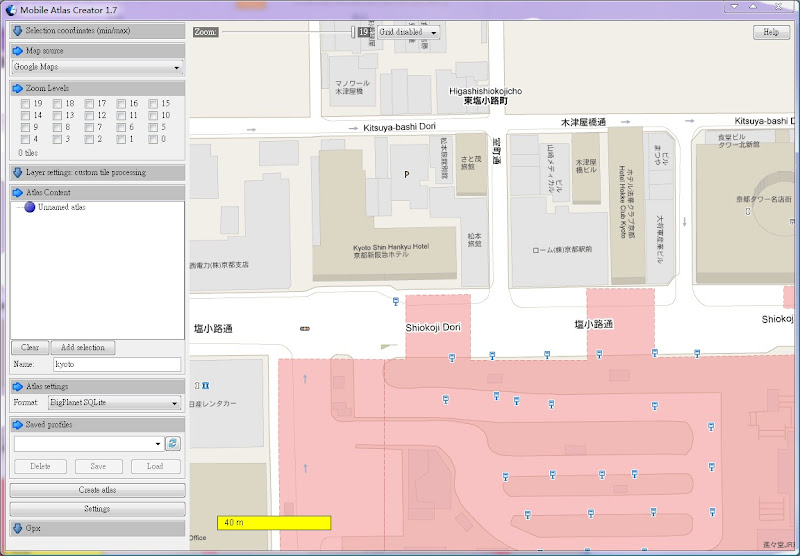
Task: Click the Load profile button
Action: click(155, 466)
